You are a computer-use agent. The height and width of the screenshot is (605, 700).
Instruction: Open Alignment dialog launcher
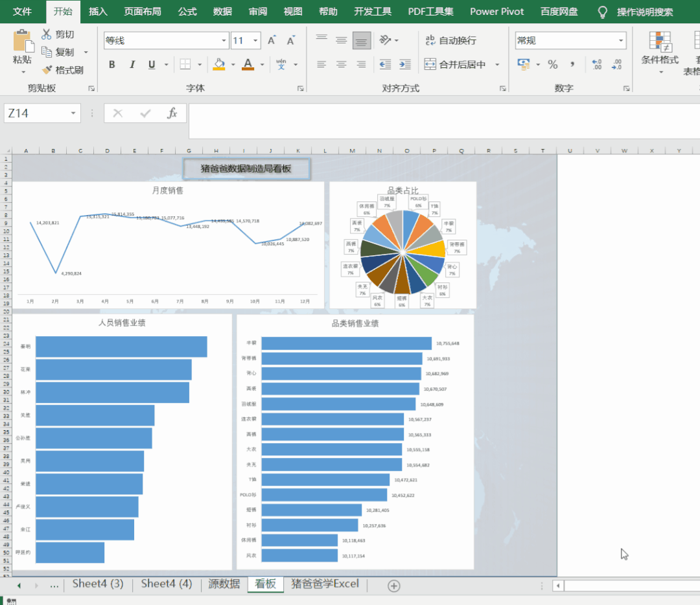(503, 88)
